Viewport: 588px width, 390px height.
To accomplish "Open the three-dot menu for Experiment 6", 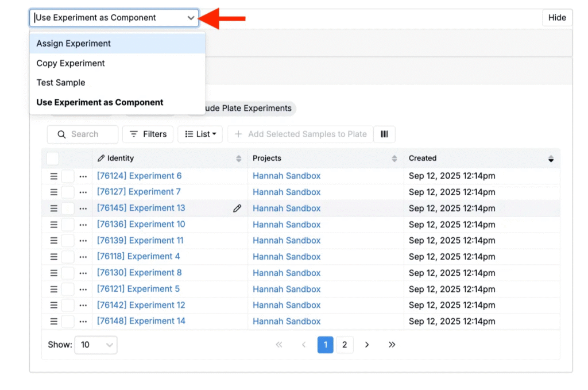I will [x=83, y=176].
